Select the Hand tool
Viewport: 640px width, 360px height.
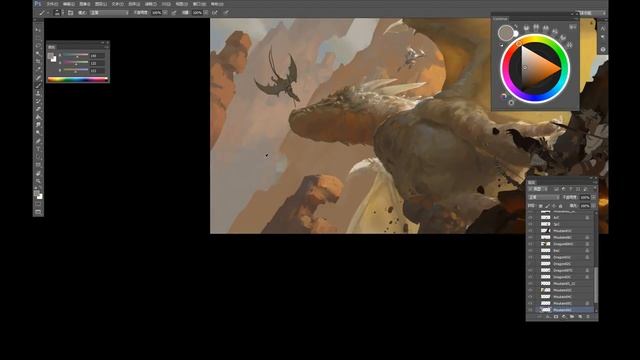click(38, 173)
